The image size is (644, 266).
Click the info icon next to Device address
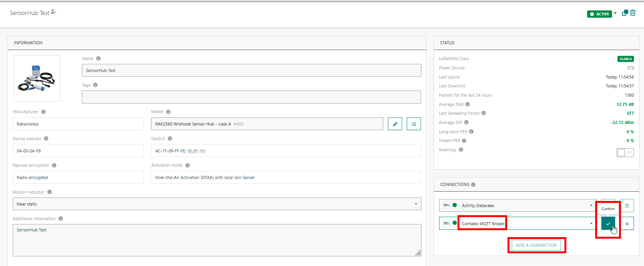pos(46,139)
